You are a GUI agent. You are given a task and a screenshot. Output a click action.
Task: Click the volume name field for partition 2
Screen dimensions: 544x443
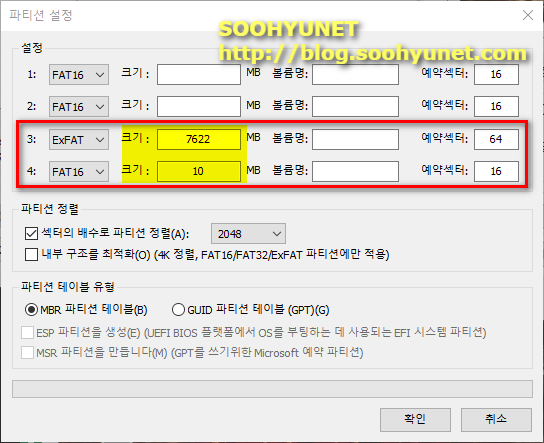coord(355,106)
